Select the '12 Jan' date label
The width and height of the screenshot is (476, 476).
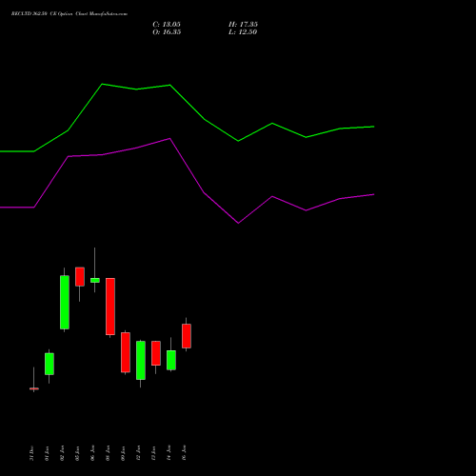coord(138,453)
